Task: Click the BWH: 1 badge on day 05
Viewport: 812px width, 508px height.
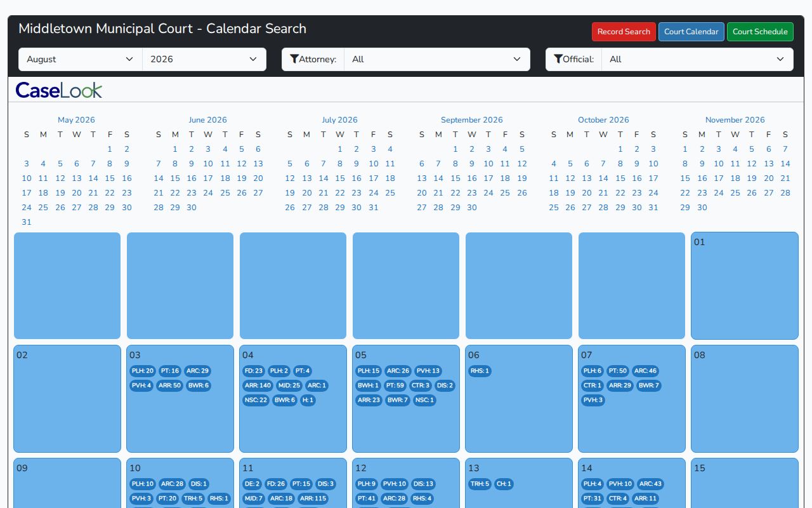Action: pos(368,385)
